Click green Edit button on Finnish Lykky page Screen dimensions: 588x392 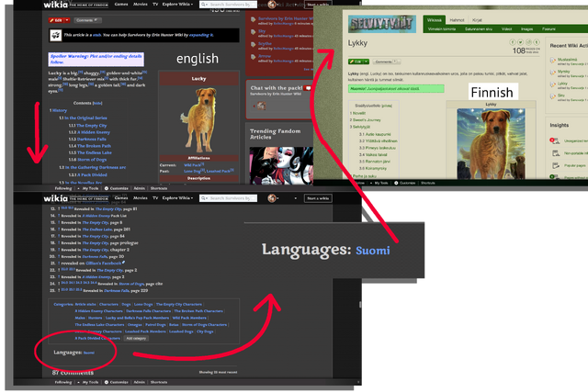click(356, 62)
